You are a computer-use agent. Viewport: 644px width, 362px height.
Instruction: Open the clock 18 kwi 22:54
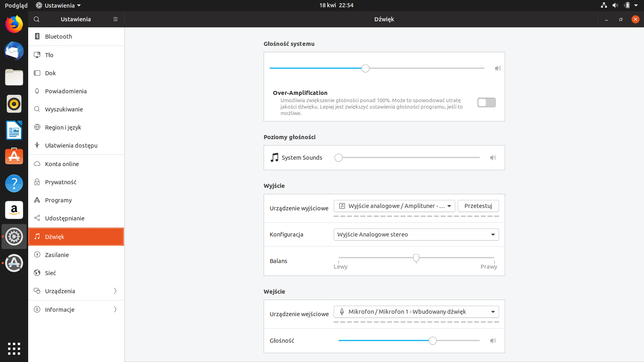click(336, 5)
